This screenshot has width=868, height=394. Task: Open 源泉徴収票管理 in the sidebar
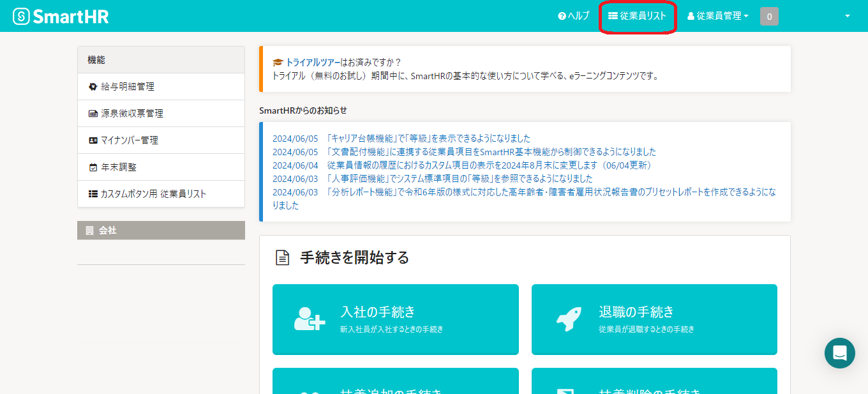(161, 114)
